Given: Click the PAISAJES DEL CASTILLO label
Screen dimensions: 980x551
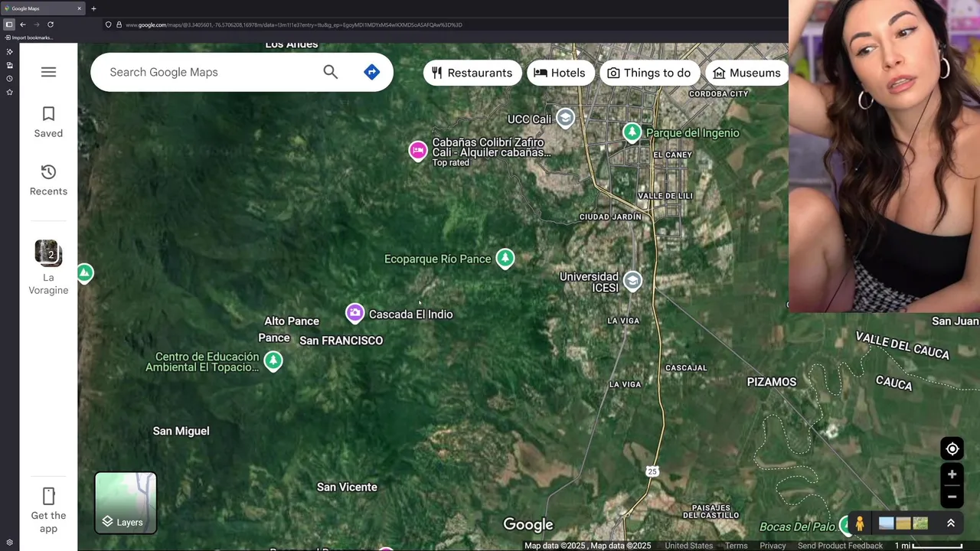Looking at the screenshot, I should coord(711,511).
